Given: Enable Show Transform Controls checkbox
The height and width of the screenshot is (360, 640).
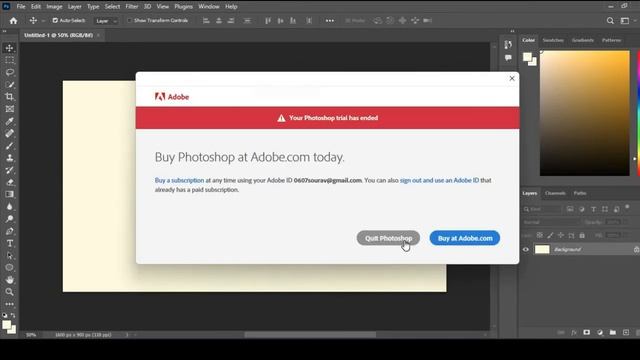Looking at the screenshot, I should 129,20.
